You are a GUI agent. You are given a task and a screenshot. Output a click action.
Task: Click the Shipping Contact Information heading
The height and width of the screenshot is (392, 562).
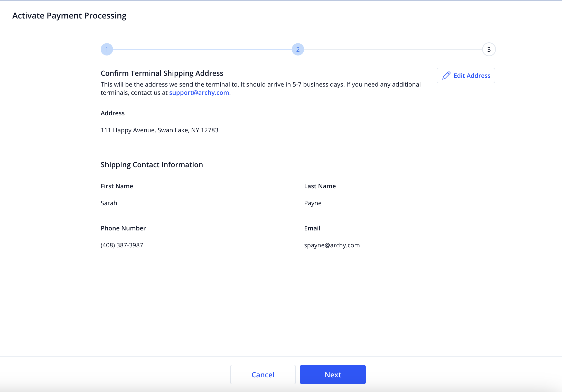coord(152,165)
